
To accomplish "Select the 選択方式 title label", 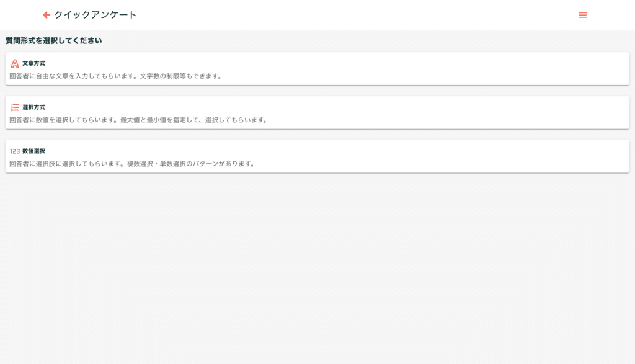I will click(33, 107).
